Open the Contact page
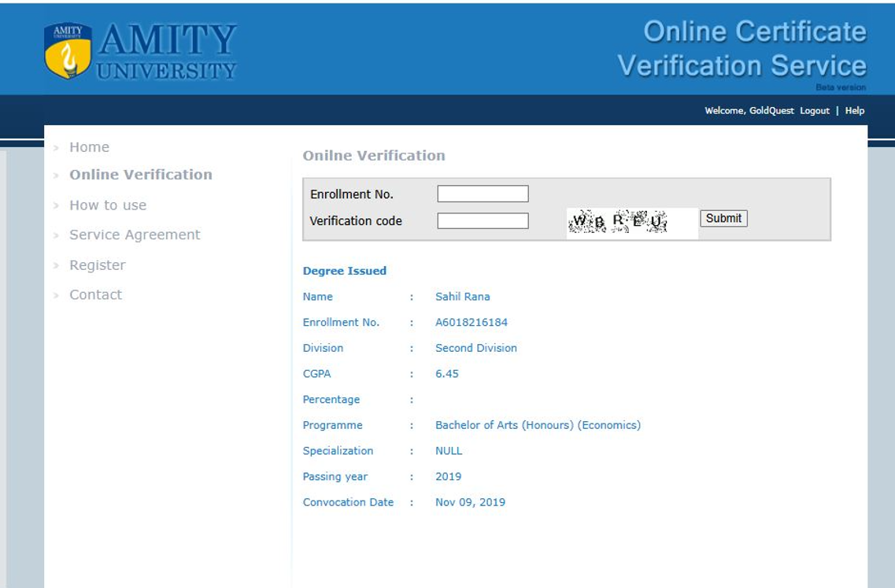895x588 pixels. (95, 294)
